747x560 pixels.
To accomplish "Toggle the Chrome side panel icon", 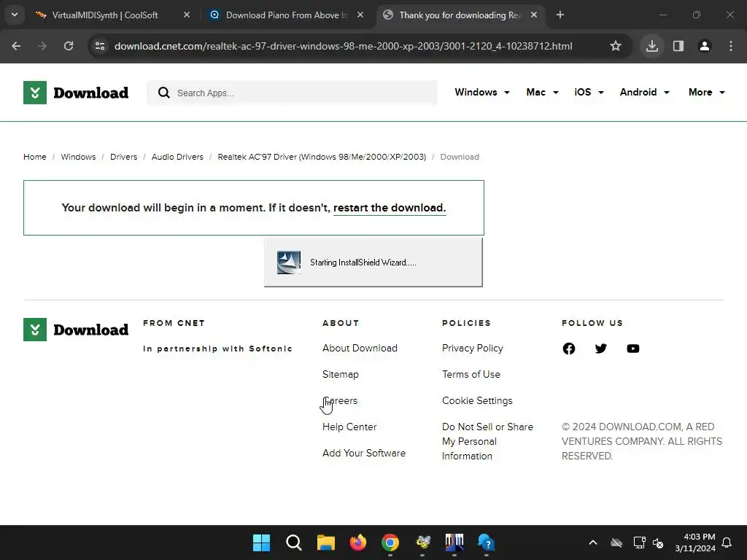I will coord(678,46).
